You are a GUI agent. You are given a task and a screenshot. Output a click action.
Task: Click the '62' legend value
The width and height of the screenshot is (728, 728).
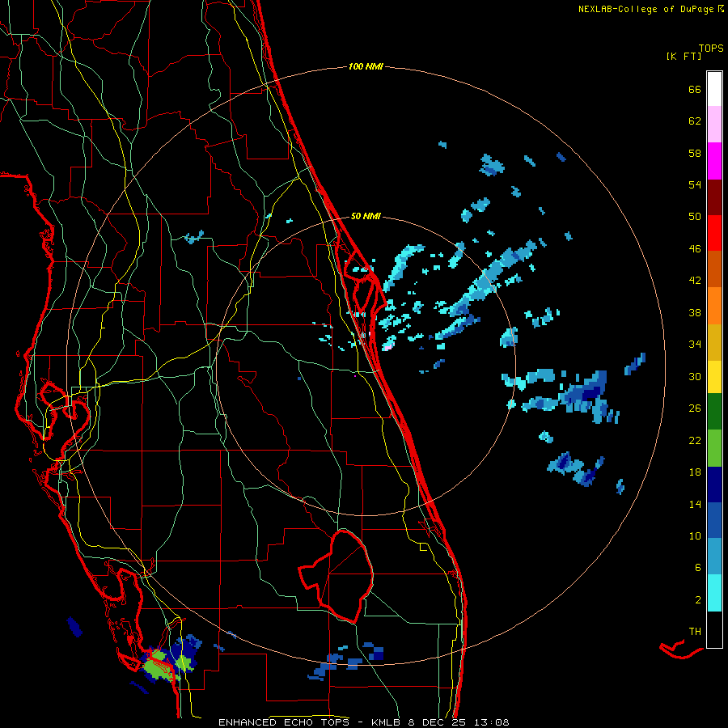click(695, 121)
